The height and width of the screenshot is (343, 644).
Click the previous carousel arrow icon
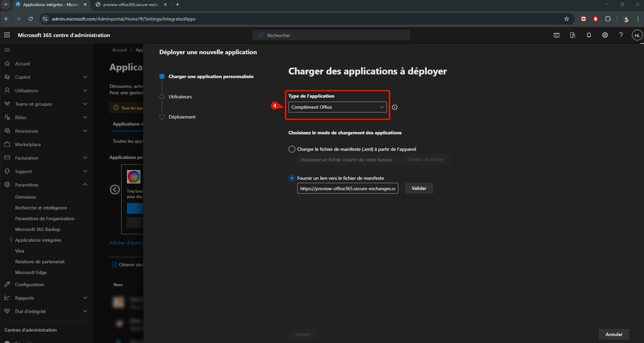[x=115, y=189]
